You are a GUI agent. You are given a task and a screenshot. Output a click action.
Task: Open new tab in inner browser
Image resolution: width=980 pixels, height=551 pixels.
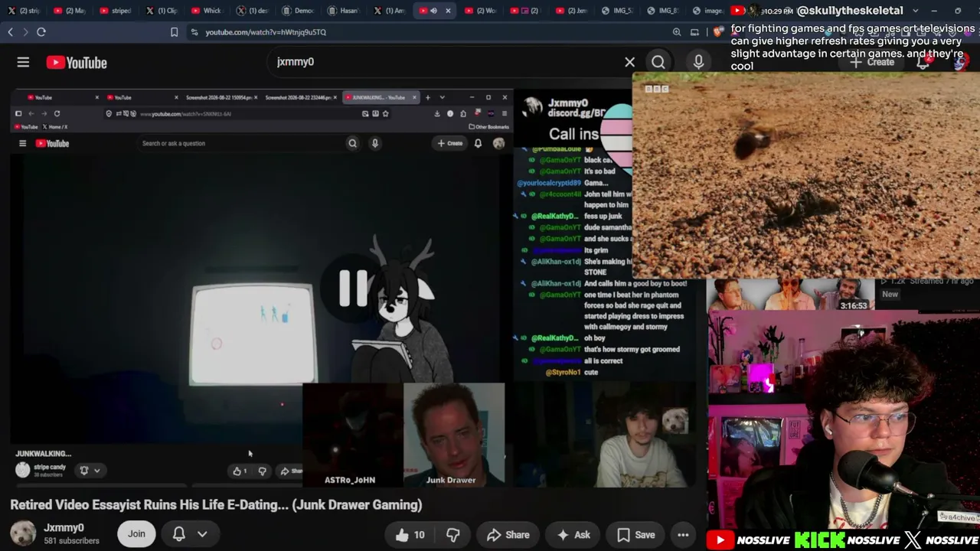pyautogui.click(x=427, y=97)
